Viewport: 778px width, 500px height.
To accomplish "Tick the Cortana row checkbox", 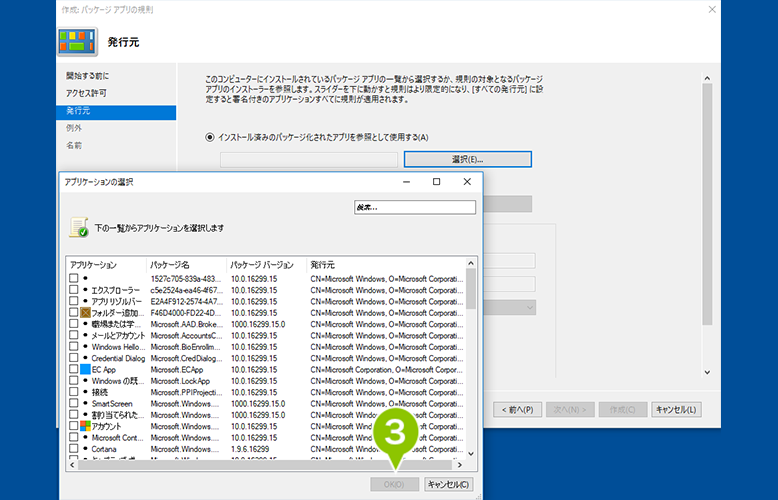I will tap(73, 449).
